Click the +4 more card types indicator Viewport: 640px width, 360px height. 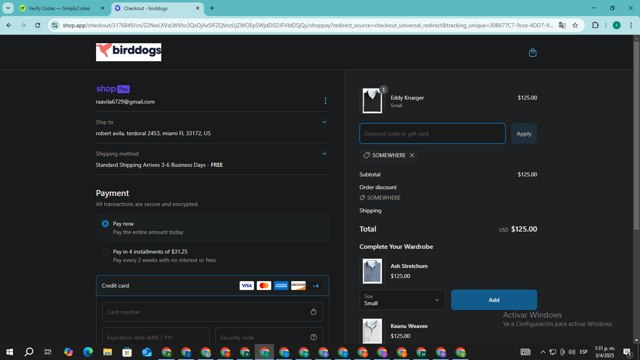tap(316, 286)
